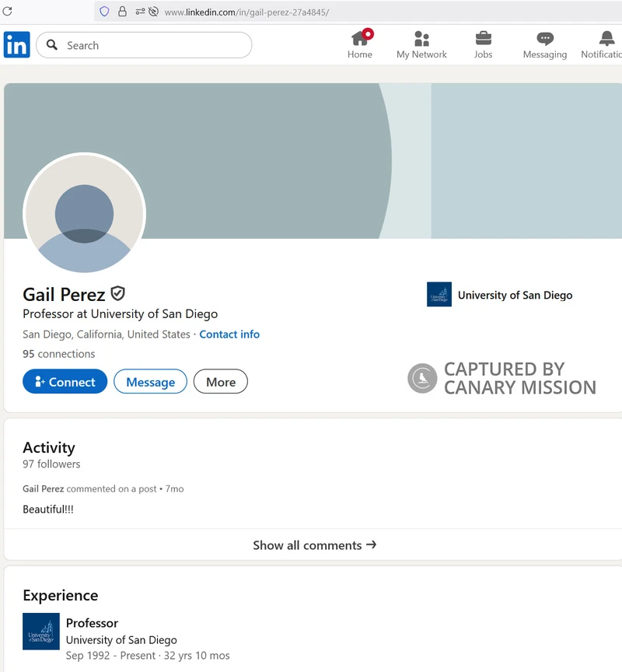Click the LinkedIn logo

16,44
